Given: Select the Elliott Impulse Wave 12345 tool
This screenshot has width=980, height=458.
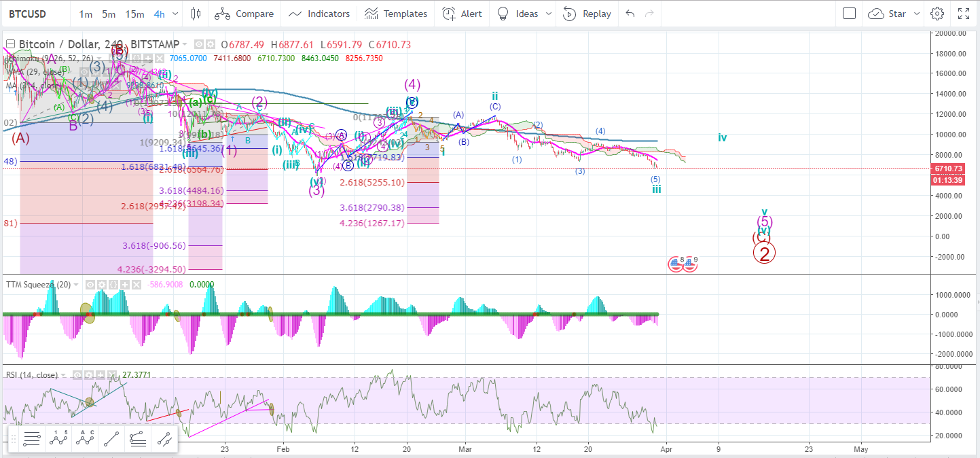Looking at the screenshot, I should pos(58,440).
